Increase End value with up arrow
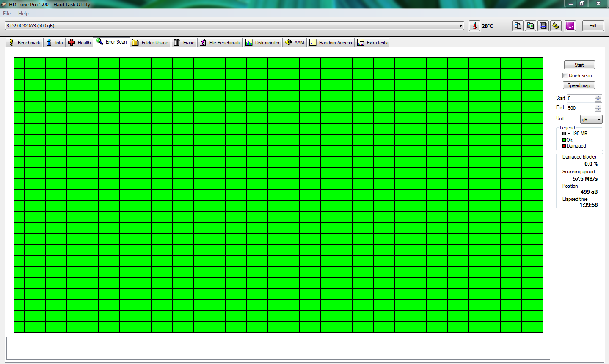 tap(598, 106)
